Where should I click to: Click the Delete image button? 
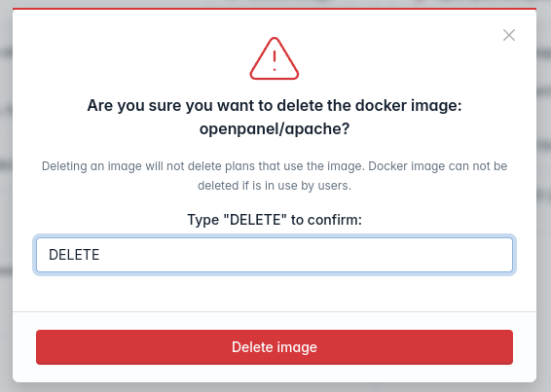(275, 347)
